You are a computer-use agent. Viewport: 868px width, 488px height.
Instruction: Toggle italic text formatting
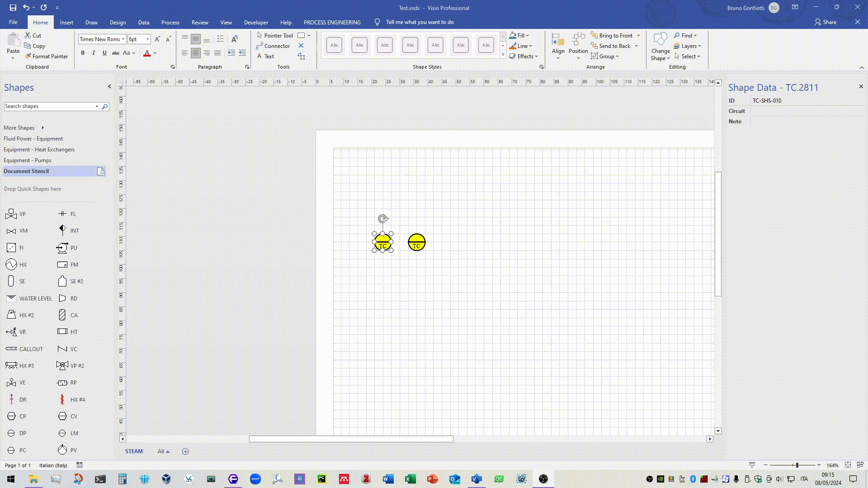pos(94,53)
